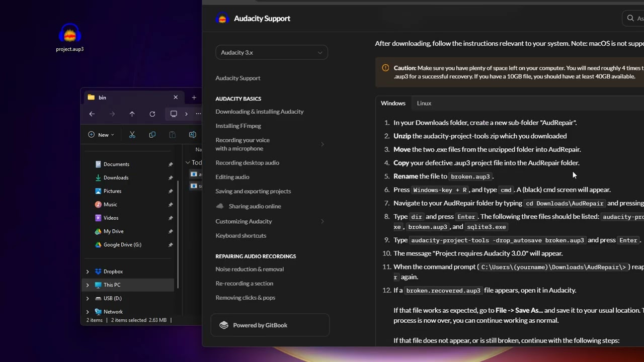Expand the This PC tree node
Screen dimensions: 644x362
(88, 285)
